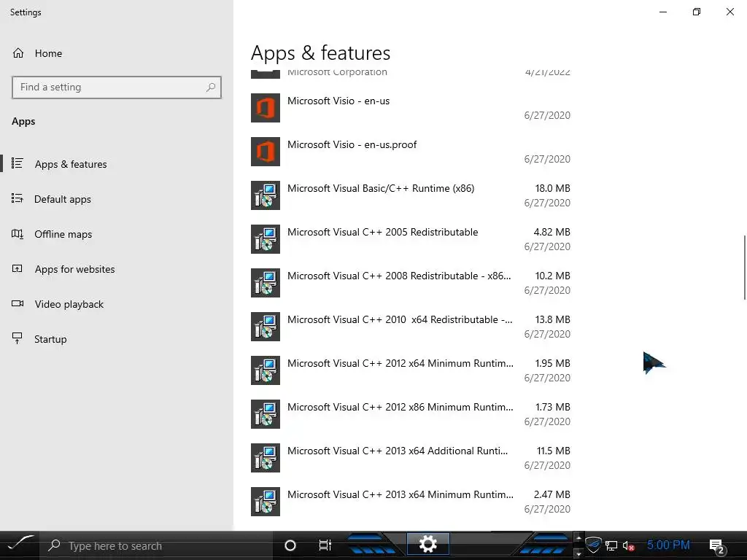Click the Home icon in the Settings sidebar
This screenshot has height=560, width=747.
click(x=18, y=52)
